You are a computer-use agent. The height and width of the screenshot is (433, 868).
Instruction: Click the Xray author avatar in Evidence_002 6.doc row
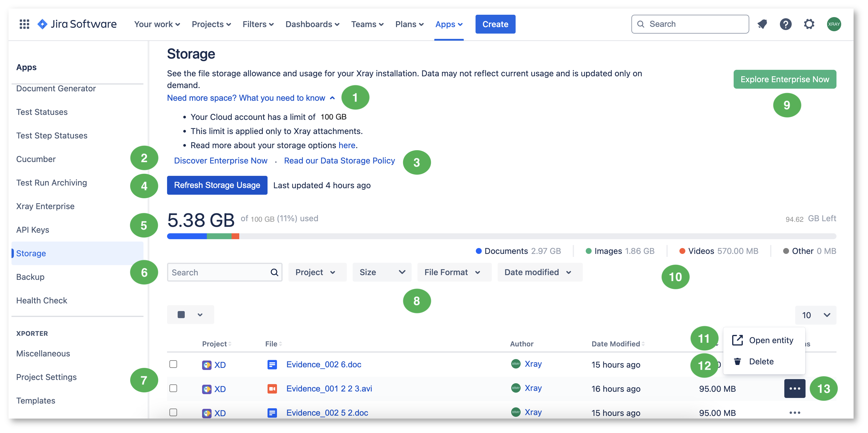[x=516, y=364]
